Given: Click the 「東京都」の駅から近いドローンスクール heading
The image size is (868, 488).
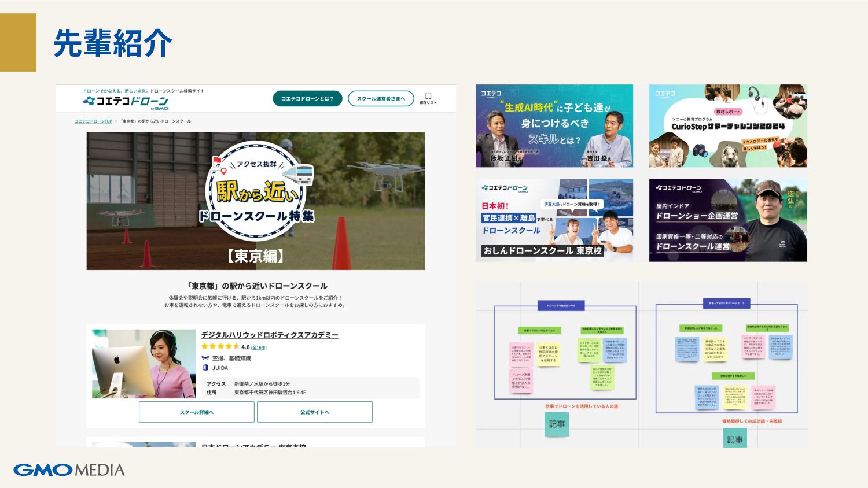Looking at the screenshot, I should [x=256, y=286].
